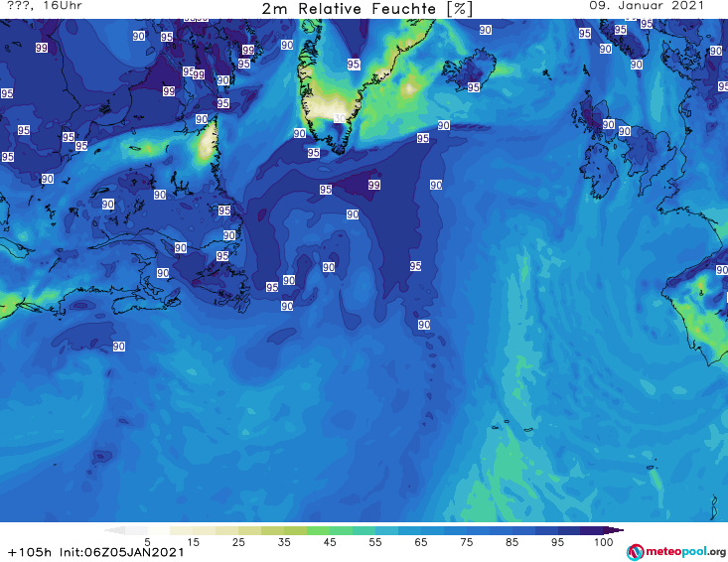Click the '???, 16Uhr' time label
728x562 pixels.
45,6
